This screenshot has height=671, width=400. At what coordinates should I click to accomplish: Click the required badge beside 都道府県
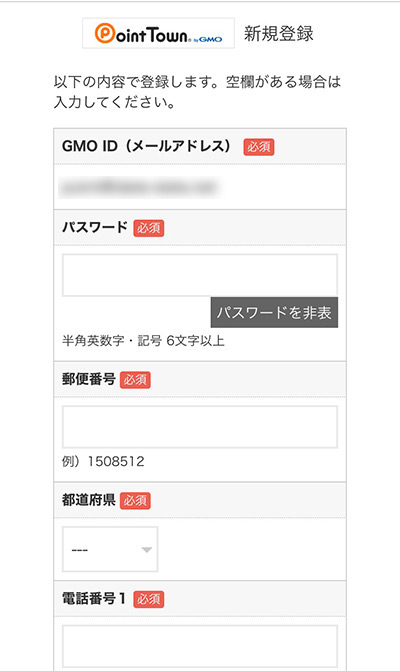[135, 501]
